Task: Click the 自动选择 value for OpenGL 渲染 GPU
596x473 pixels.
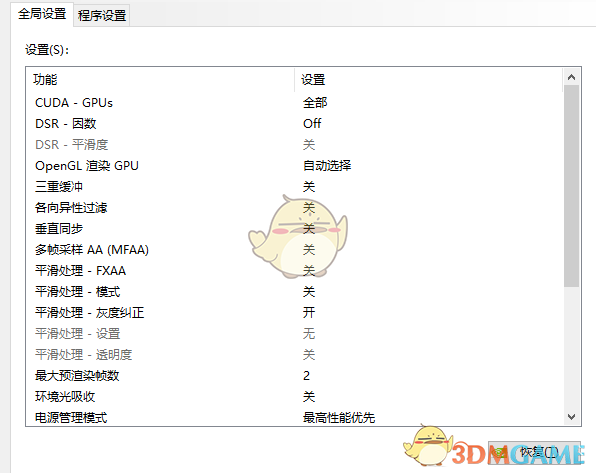Action: tap(327, 166)
